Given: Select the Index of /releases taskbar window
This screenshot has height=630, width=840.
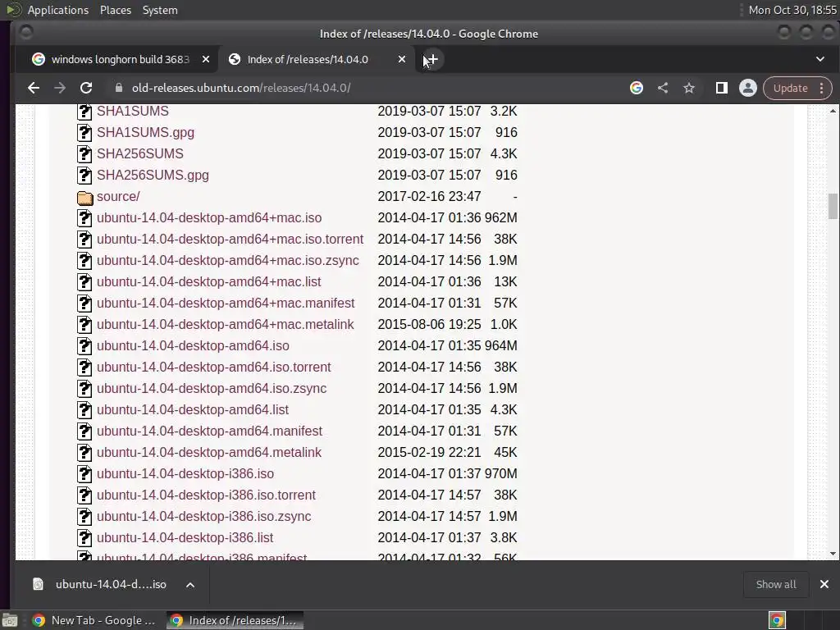Looking at the screenshot, I should 235,620.
